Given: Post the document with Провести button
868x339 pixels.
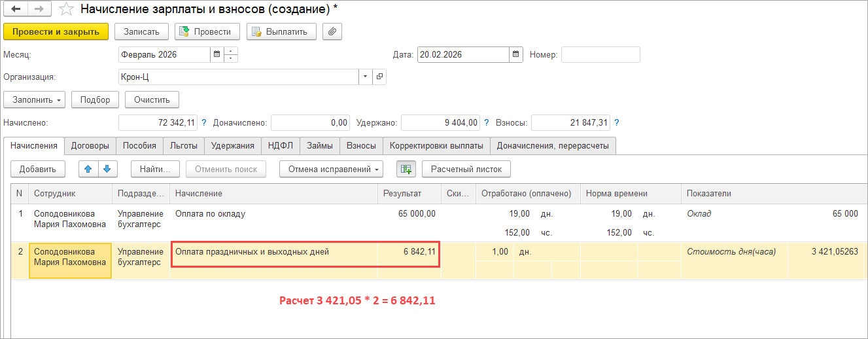Looking at the screenshot, I should (207, 31).
